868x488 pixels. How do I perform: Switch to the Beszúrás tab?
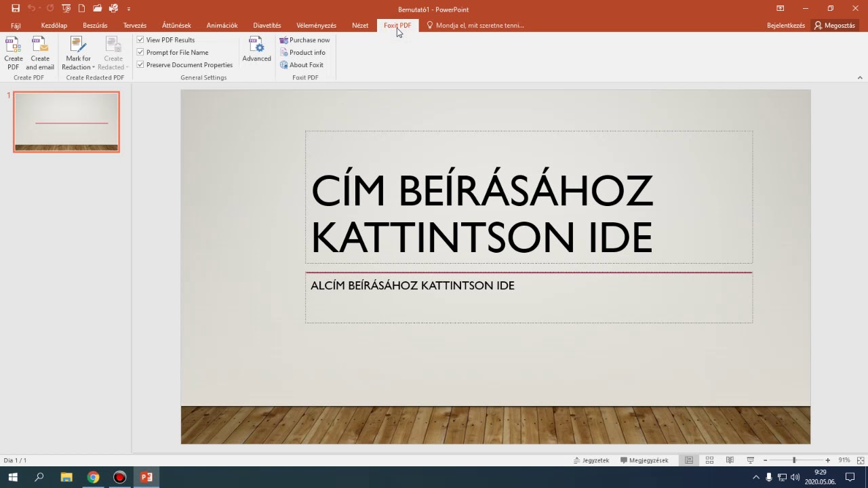(x=95, y=26)
